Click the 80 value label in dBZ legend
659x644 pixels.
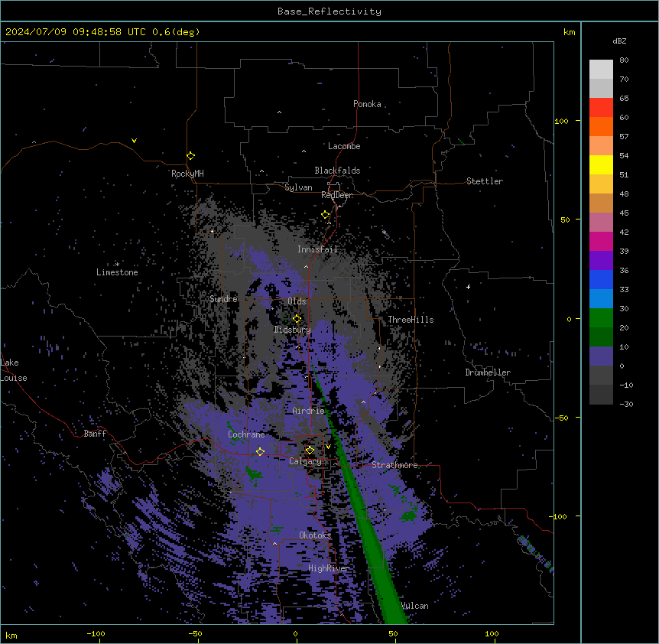[x=624, y=60]
